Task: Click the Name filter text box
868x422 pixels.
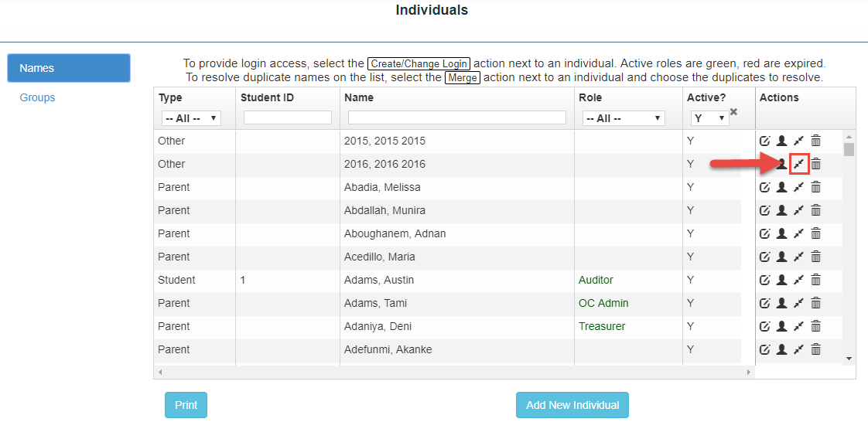Action: [x=456, y=117]
